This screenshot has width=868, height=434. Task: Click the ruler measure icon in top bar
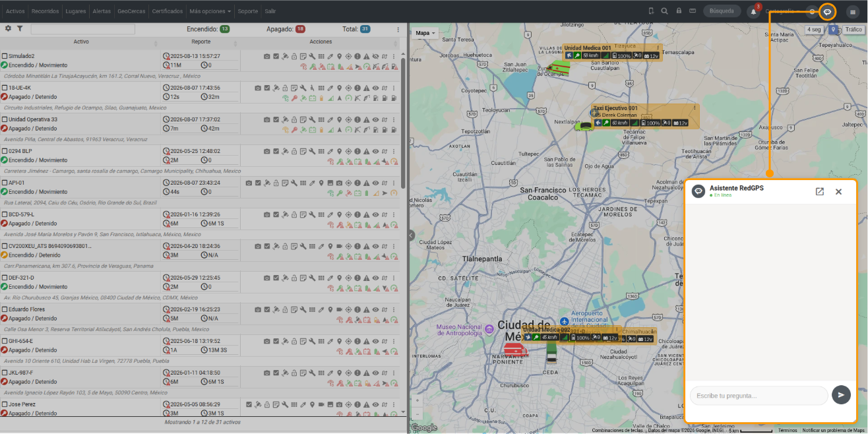point(693,11)
